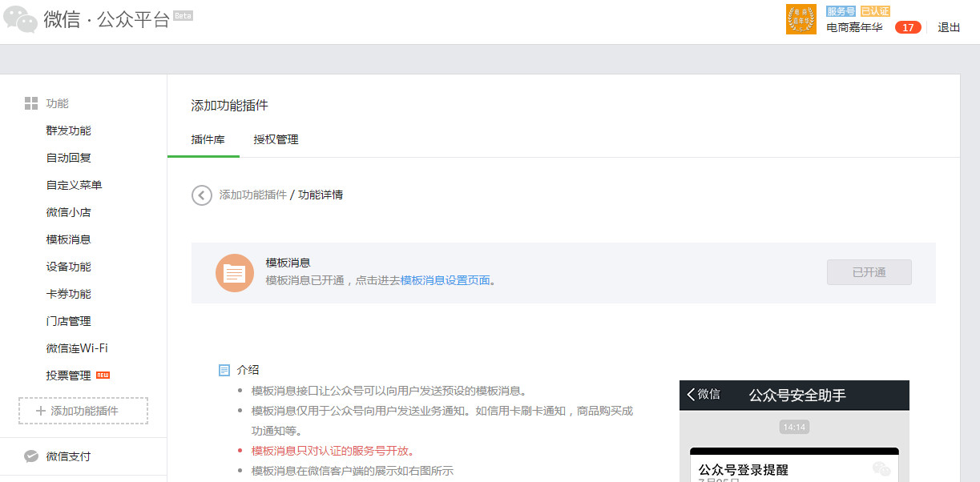Screen dimensions: 980x482
Task: Click the red 模板消息只对认证的服务号开放 text
Action: tap(333, 451)
